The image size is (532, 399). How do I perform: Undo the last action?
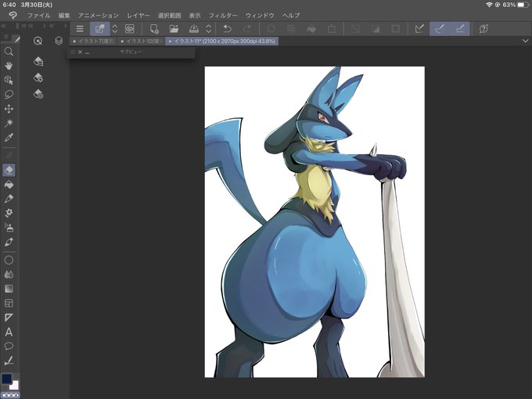(x=228, y=29)
